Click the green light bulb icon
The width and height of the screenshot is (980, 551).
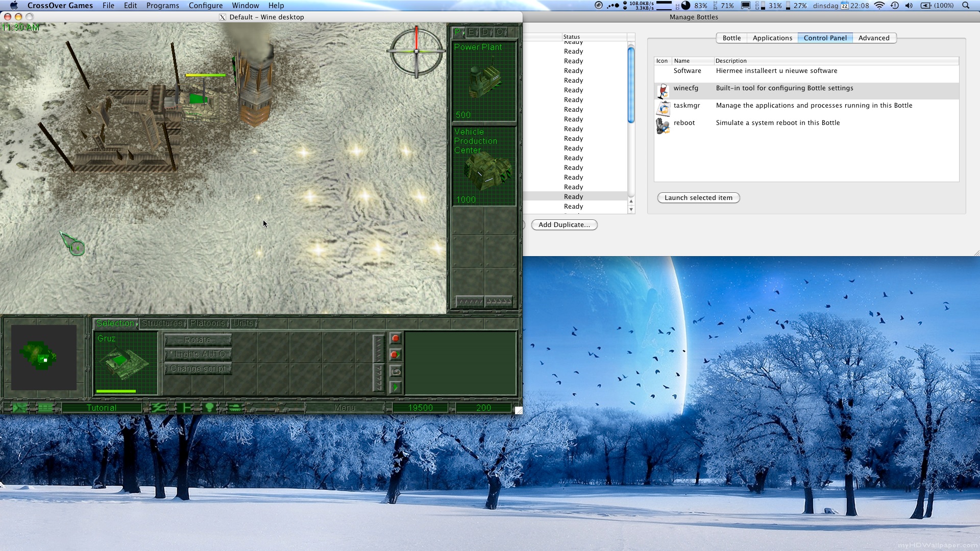click(209, 408)
